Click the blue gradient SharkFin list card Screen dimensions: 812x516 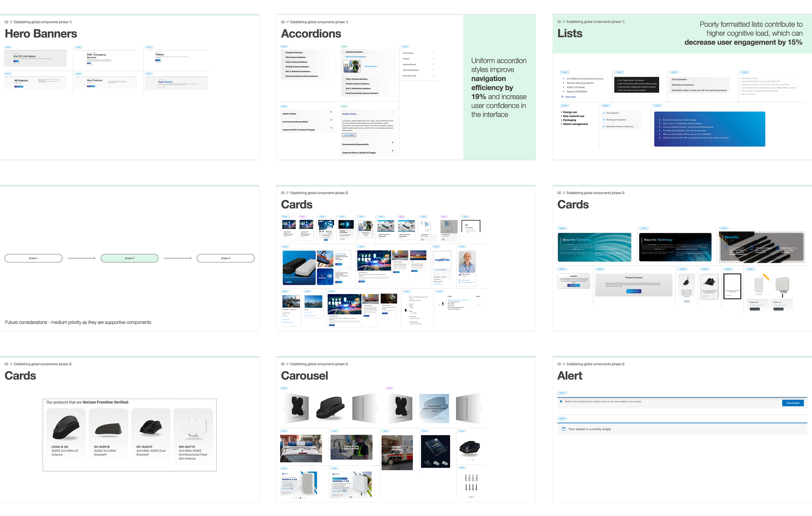709,129
